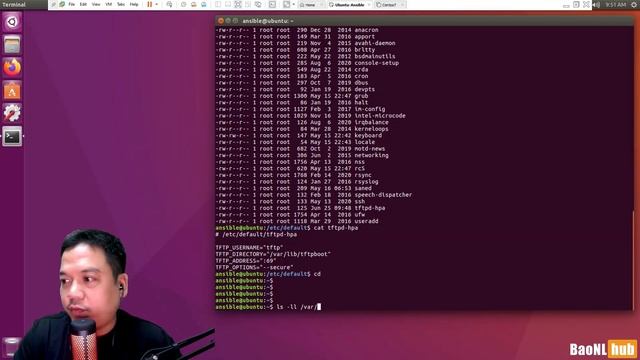Viewport: 640px width, 360px height.
Task: Expand stretch display options dropdown arrow
Action: point(293,4)
